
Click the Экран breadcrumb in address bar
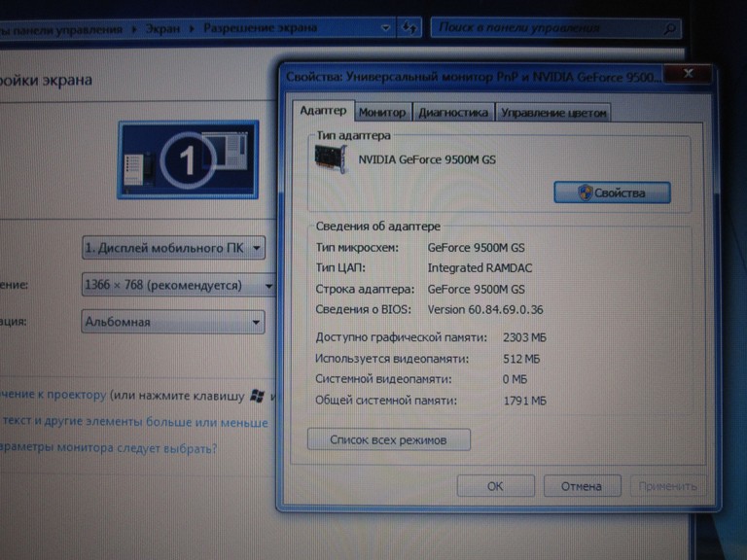pos(162,28)
